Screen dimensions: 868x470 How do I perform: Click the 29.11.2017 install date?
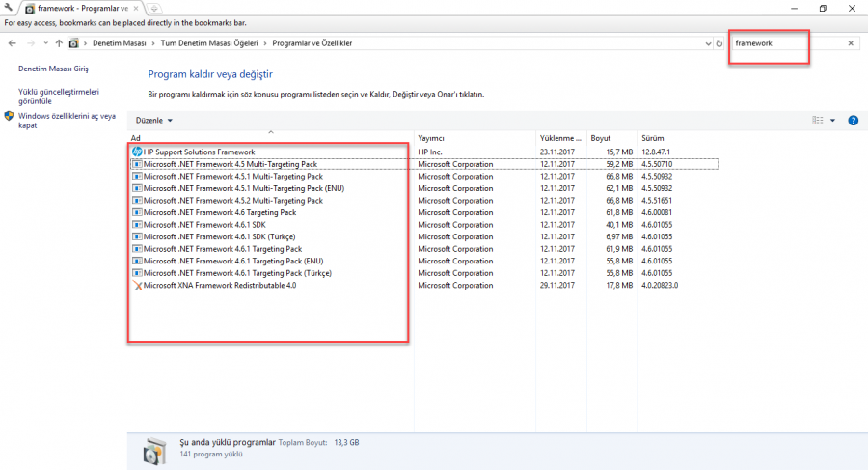tap(556, 286)
